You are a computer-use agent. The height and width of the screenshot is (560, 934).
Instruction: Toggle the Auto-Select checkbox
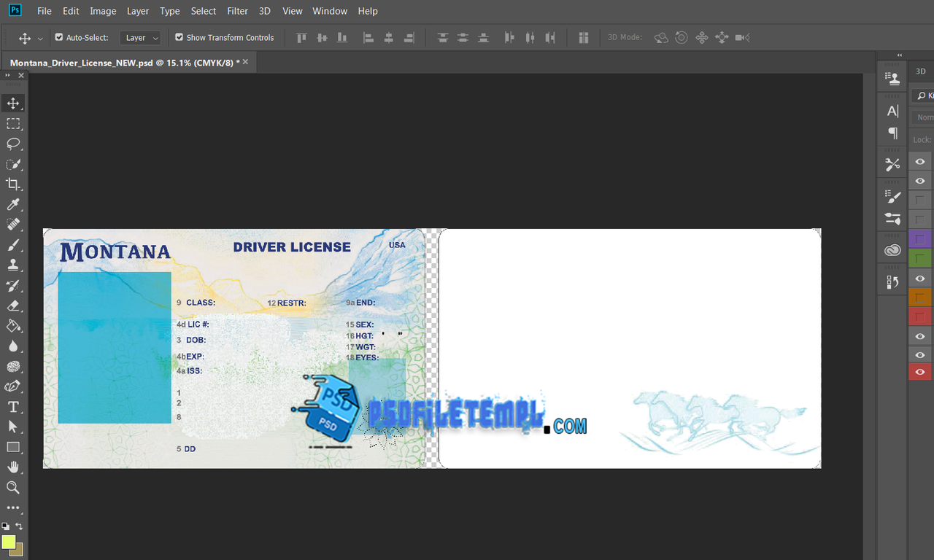coord(59,37)
